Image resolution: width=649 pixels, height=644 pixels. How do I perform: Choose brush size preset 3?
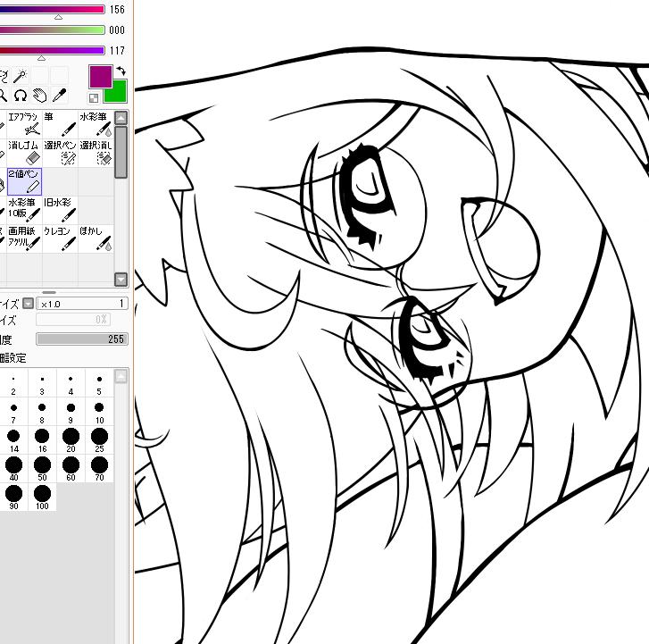point(42,384)
